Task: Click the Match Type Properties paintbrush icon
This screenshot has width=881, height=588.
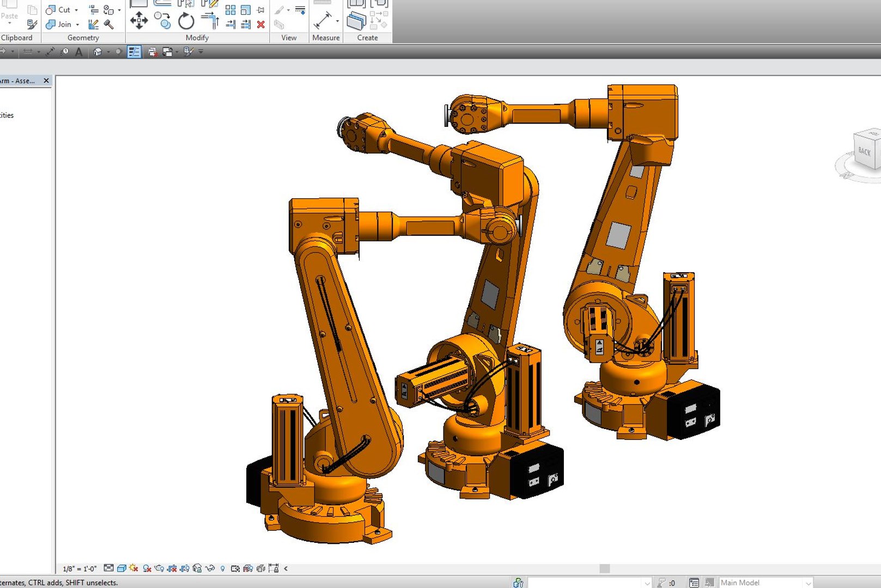Action: click(32, 24)
